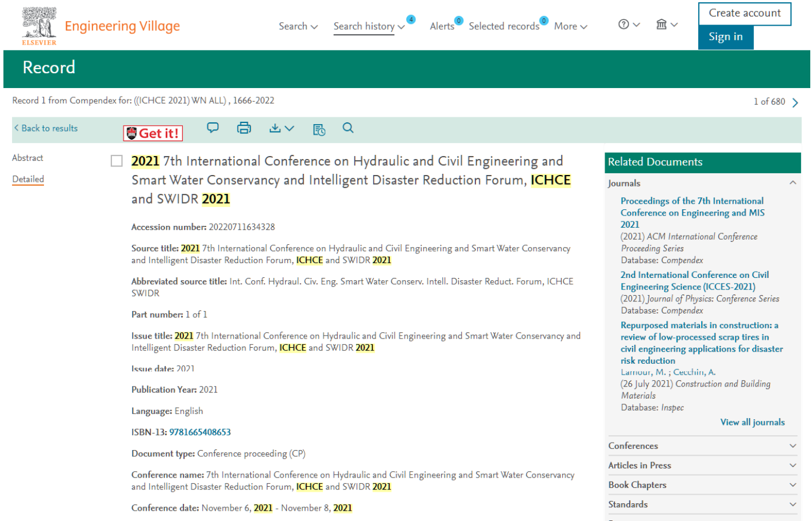The width and height of the screenshot is (812, 521).
Task: Click the Create account button
Action: 745,13
